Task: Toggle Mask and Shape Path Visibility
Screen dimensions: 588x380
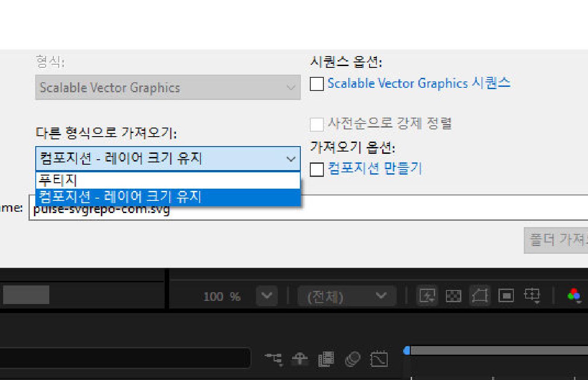Action: (x=479, y=296)
